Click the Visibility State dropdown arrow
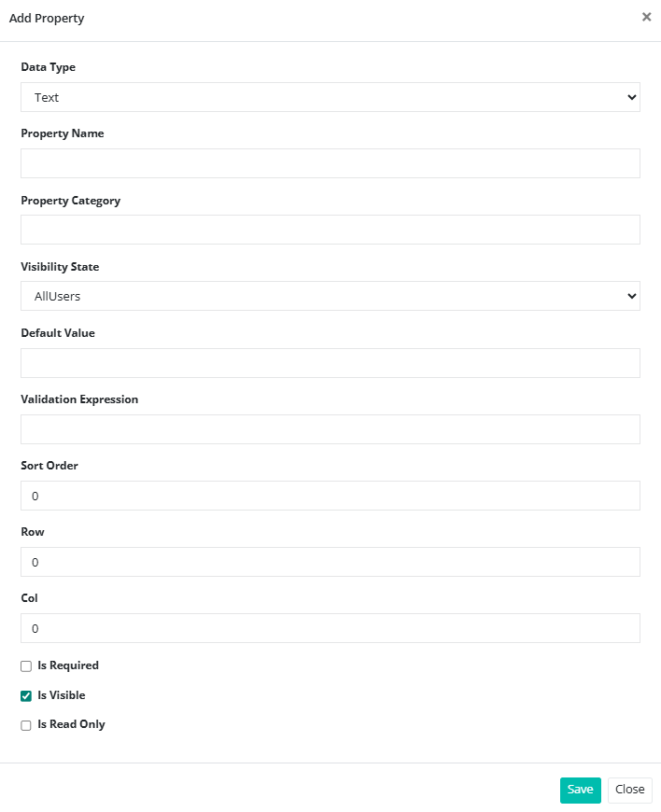 632,297
